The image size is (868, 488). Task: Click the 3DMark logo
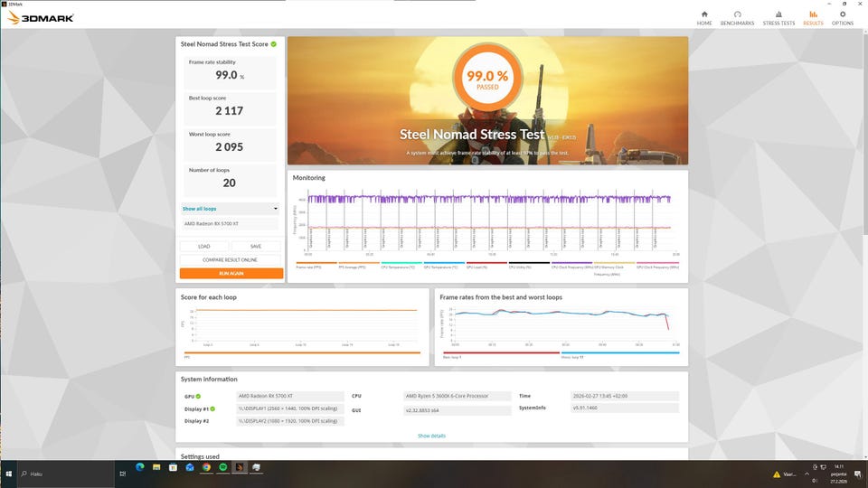point(41,18)
